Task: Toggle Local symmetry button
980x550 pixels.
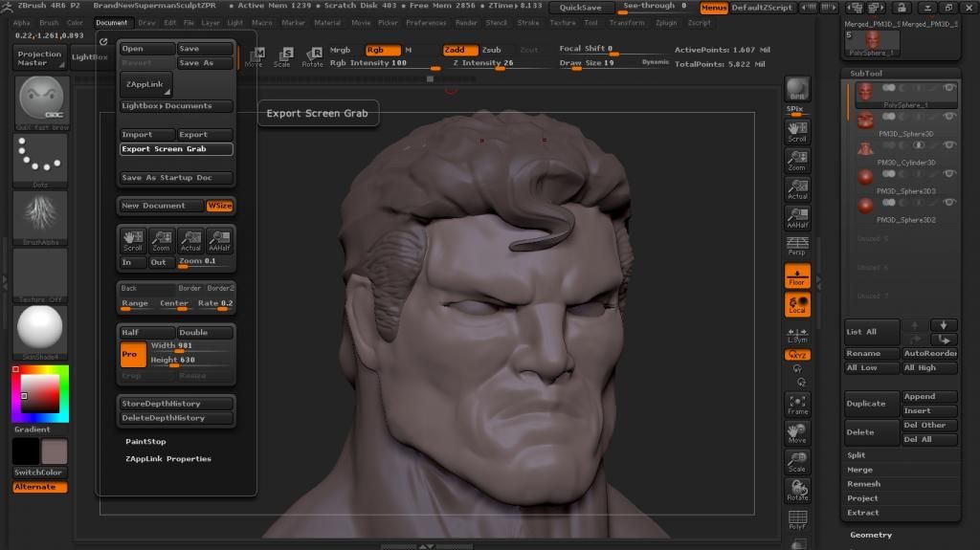Action: coord(797,304)
